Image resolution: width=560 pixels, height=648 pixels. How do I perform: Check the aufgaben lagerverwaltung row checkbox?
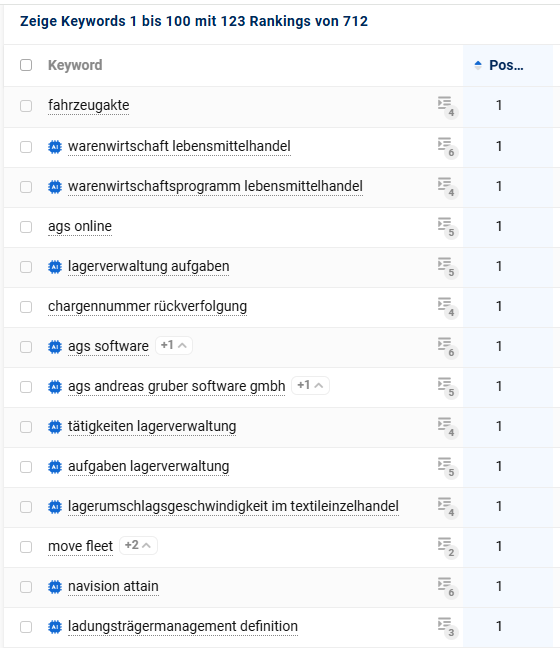point(26,467)
